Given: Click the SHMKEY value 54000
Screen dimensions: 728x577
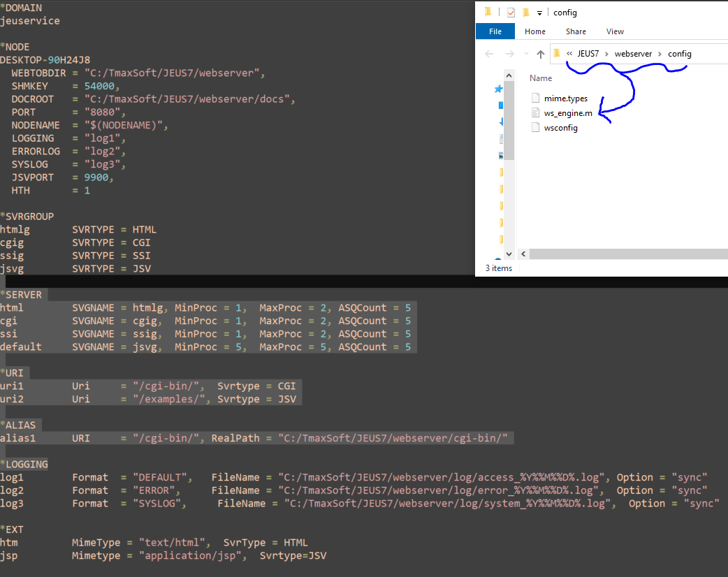Looking at the screenshot, I should tap(99, 86).
